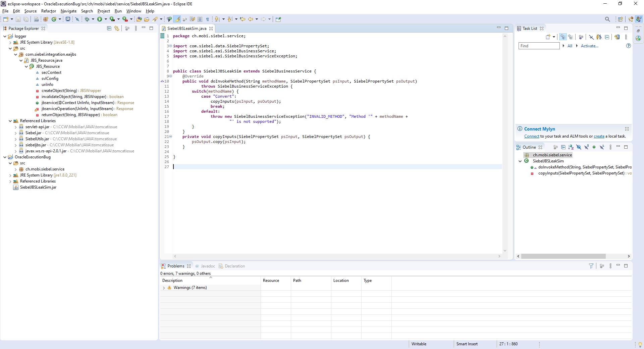Toggle Scheduled presentation in Task List

point(571,37)
